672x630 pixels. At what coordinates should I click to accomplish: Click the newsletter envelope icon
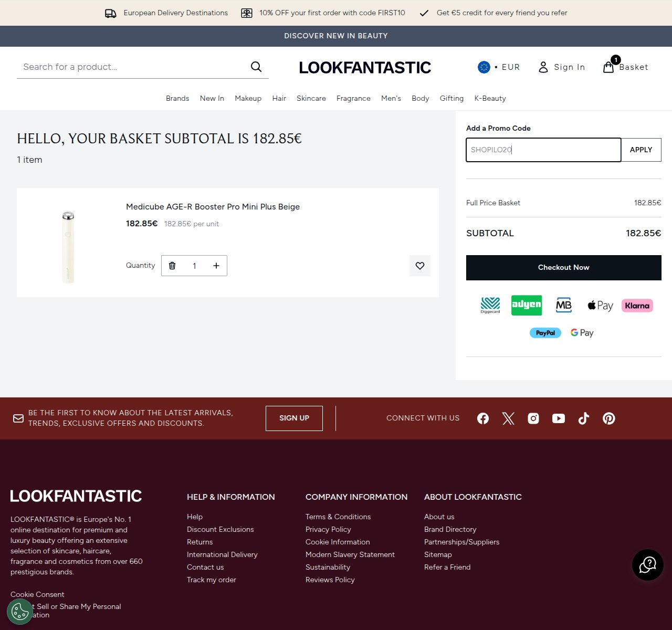coord(18,418)
